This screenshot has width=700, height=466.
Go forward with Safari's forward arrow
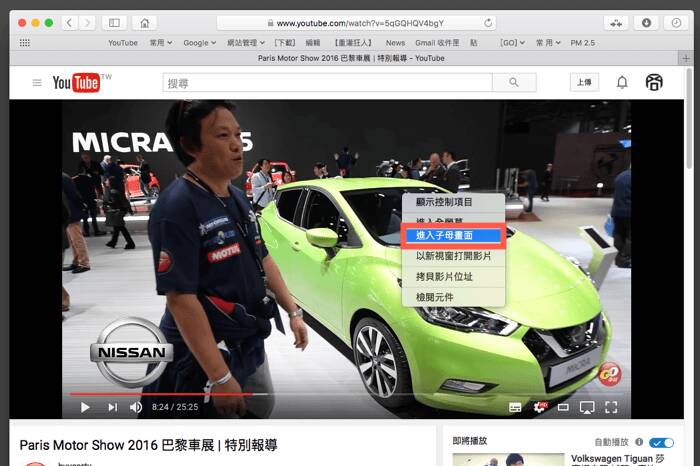point(88,23)
